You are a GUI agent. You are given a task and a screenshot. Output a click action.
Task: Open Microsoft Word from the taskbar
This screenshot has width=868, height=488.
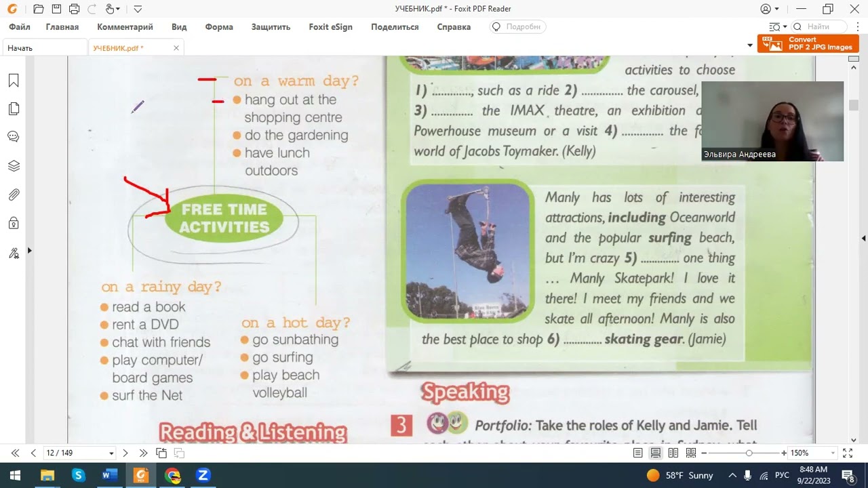tap(109, 475)
